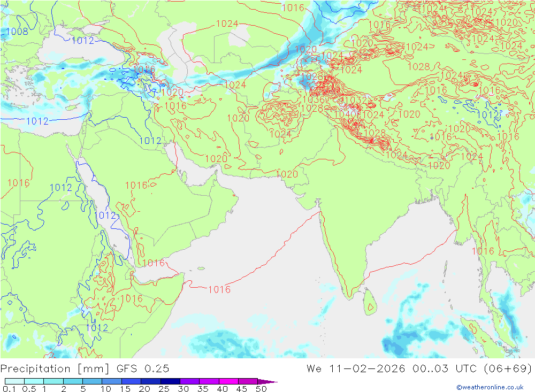Select the lightest cyan 0.1–0.5 legend swatch

pyautogui.click(x=14, y=381)
